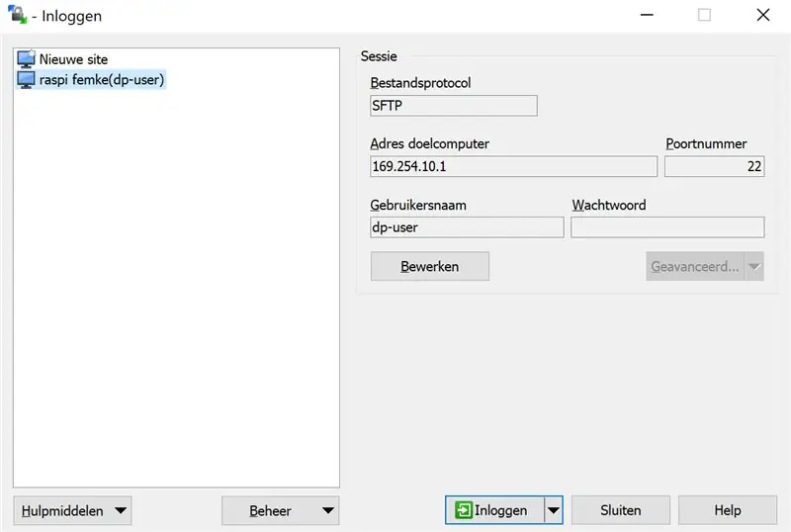The height and width of the screenshot is (532, 791).
Task: Click the Bewerken button
Action: [430, 266]
